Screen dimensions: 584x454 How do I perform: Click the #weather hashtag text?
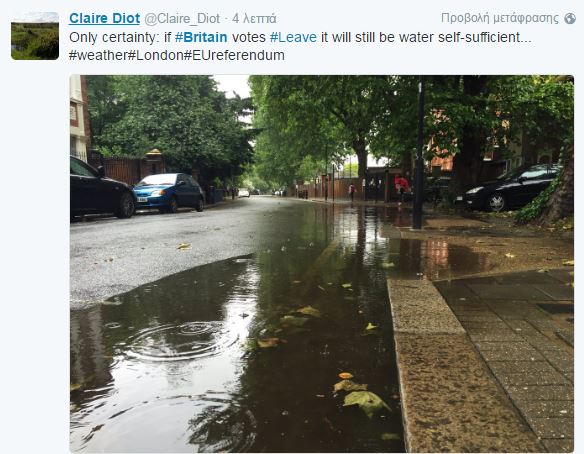tap(98, 55)
